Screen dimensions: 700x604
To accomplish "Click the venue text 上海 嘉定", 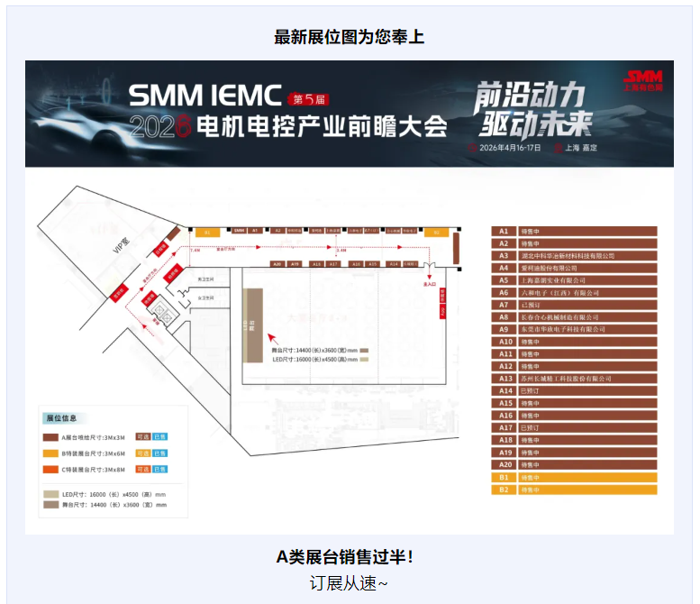I will point(581,148).
